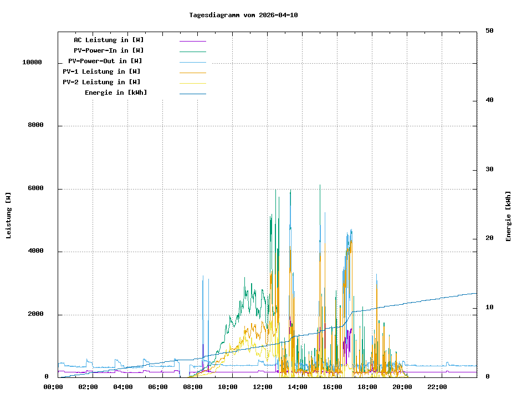Click the PV-Power-Out legend line sample
532x399 pixels.
pyautogui.click(x=192, y=62)
